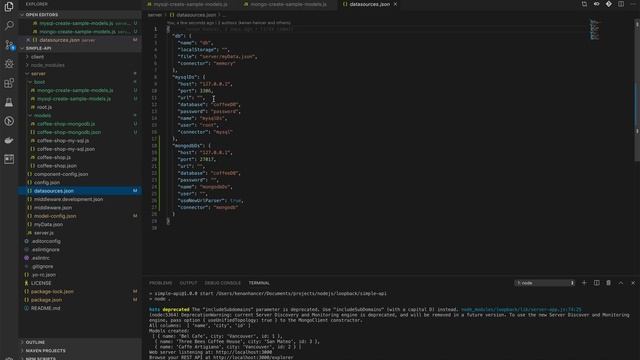Open the editor more actions menu

pos(633,4)
